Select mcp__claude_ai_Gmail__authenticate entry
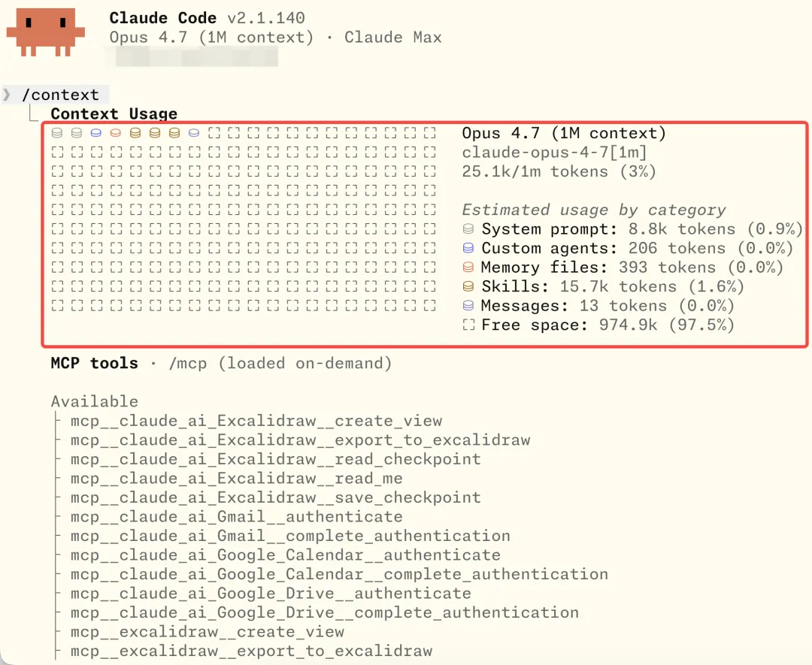Image resolution: width=812 pixels, height=665 pixels. point(237,516)
